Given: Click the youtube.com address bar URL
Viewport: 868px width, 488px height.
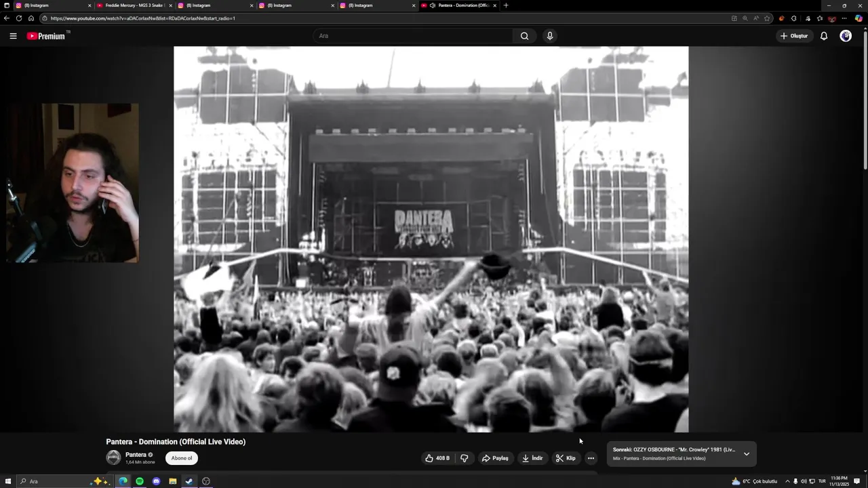Looking at the screenshot, I should coord(143,18).
